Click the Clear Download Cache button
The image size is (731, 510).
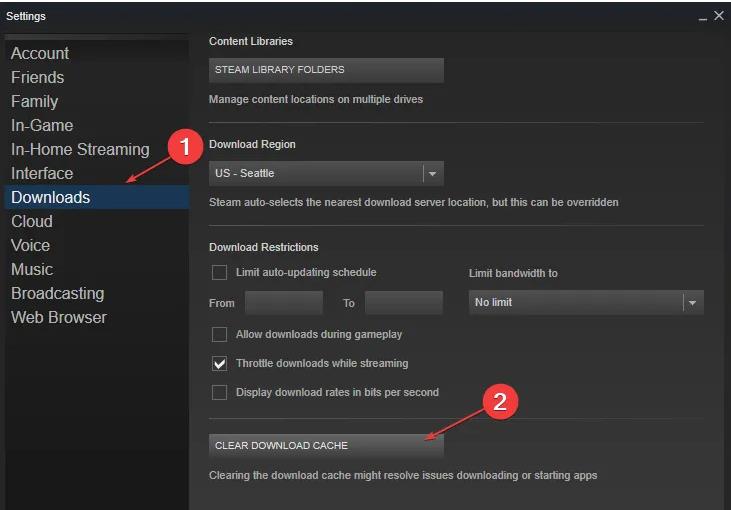coord(326,446)
